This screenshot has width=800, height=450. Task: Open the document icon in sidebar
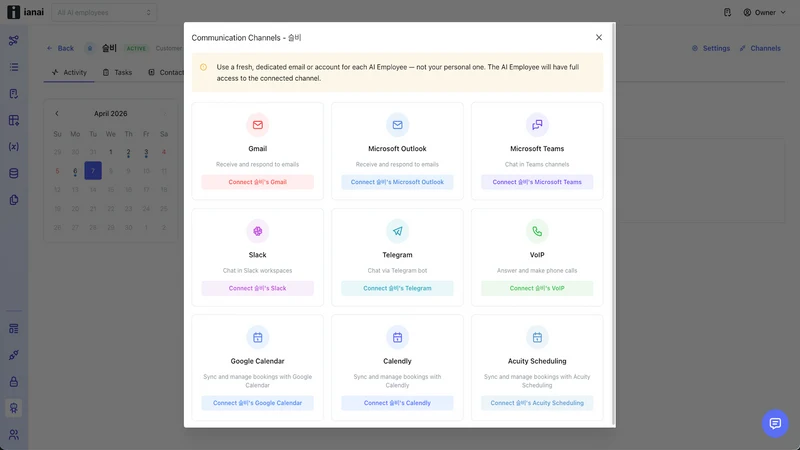tap(14, 93)
